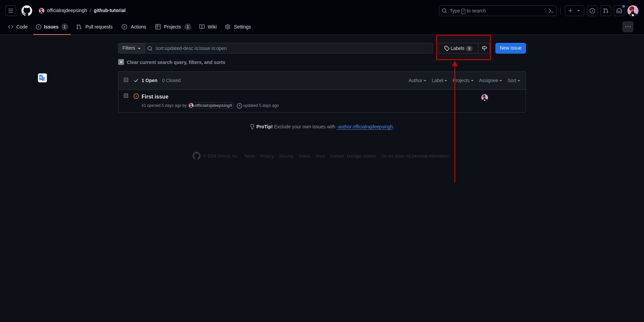Open notifications inbox icon
The height and width of the screenshot is (322, 644).
pyautogui.click(x=619, y=11)
